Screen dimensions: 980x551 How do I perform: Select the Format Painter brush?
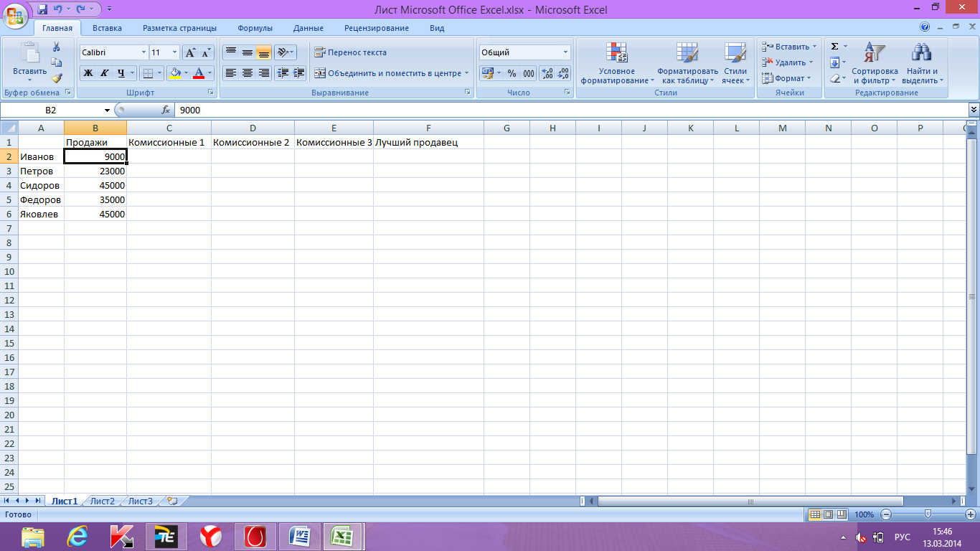pyautogui.click(x=57, y=78)
